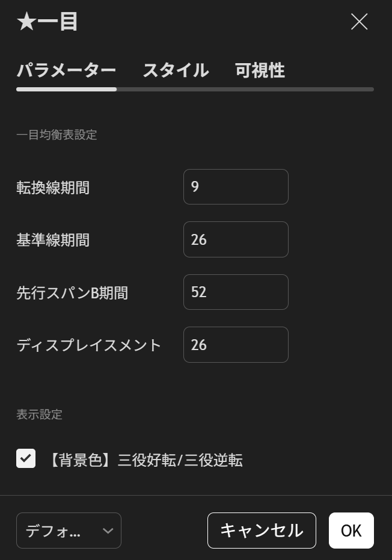
Task: Click the chevron arrow beside デフォ...
Action: pos(108,531)
